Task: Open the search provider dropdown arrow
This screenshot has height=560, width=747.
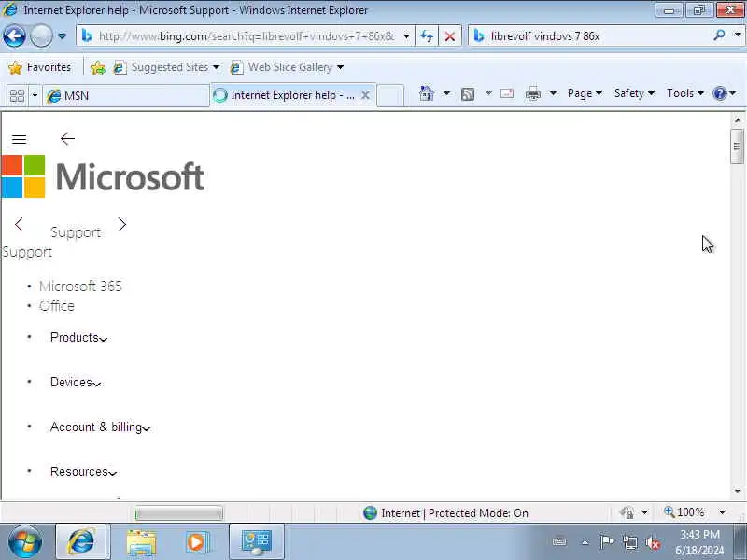Action: pos(738,35)
